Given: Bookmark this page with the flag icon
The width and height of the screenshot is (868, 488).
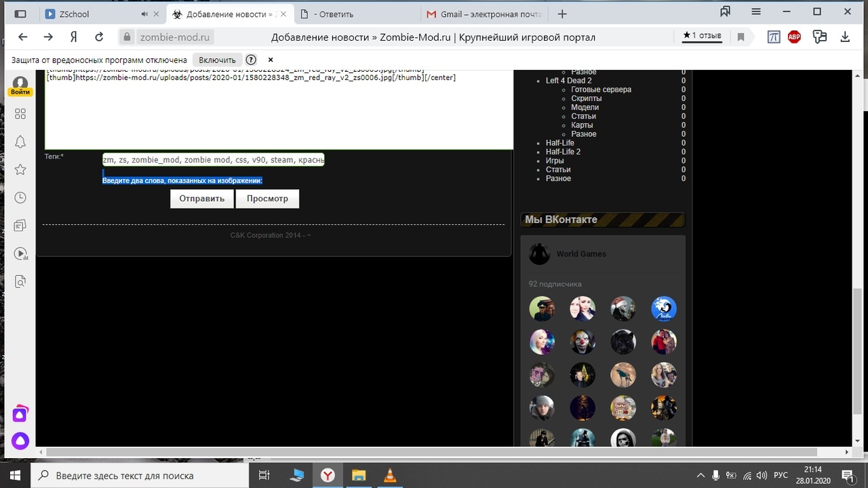Looking at the screenshot, I should (741, 37).
